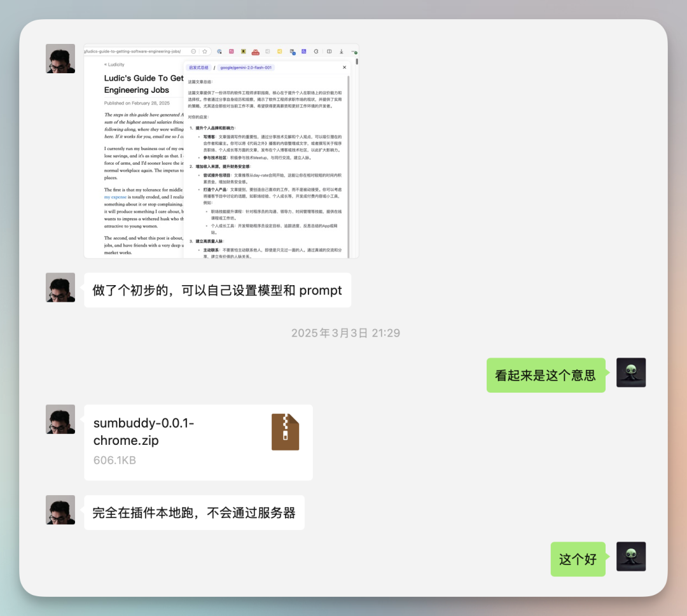Open the 启发式总结 prompt selector
The image size is (687, 616).
click(x=199, y=67)
